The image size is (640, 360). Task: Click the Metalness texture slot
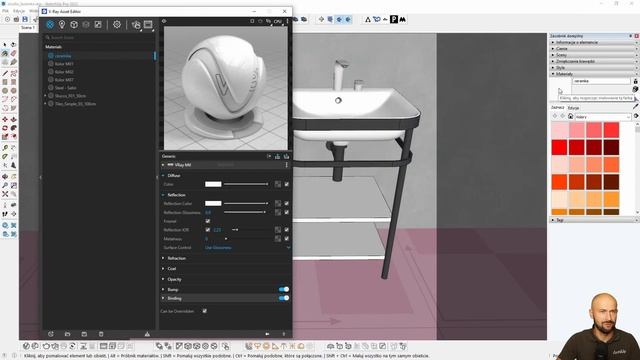pos(278,239)
